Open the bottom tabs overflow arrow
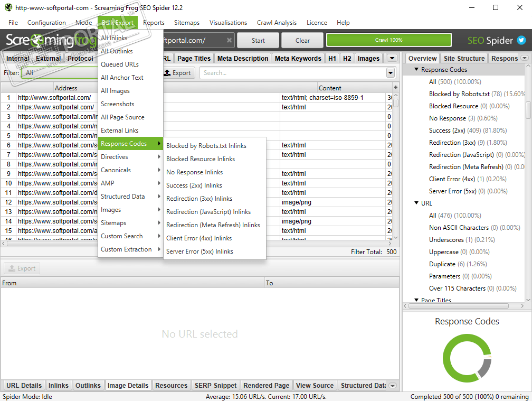This screenshot has height=401, width=532. coord(393,386)
